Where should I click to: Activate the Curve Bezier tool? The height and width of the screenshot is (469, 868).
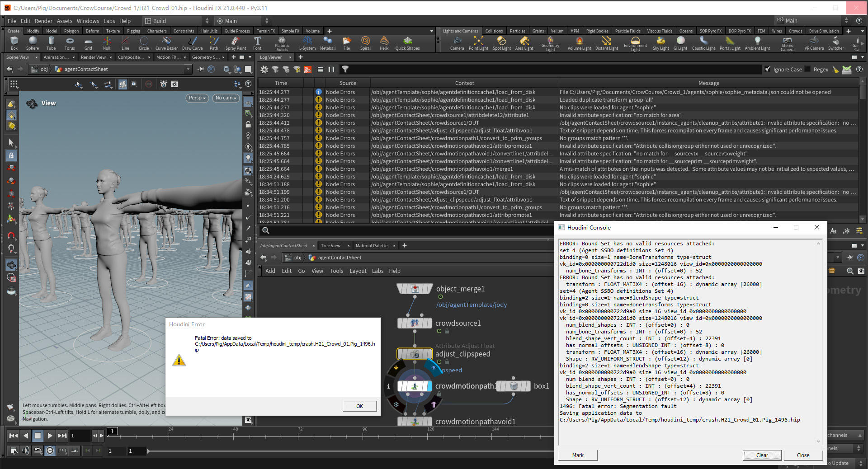(x=166, y=43)
